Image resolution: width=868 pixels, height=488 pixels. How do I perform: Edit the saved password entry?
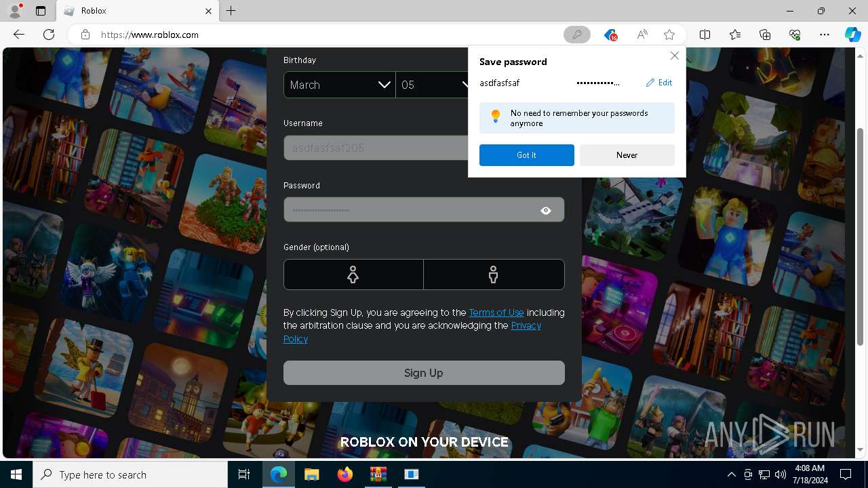659,83
